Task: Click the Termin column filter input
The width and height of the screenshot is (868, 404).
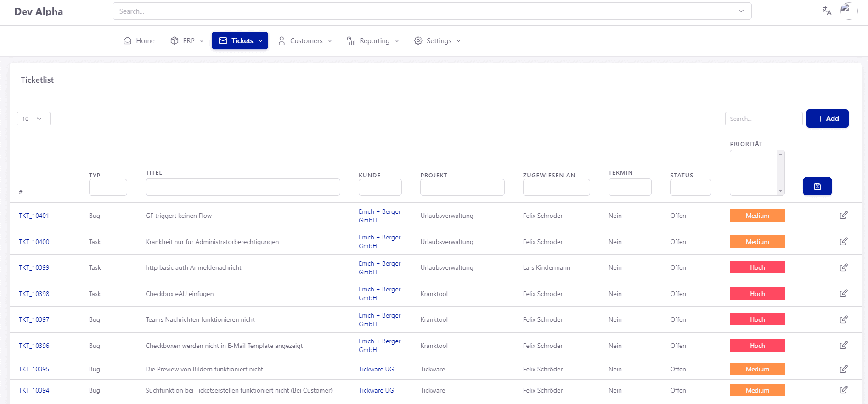Action: pos(630,187)
